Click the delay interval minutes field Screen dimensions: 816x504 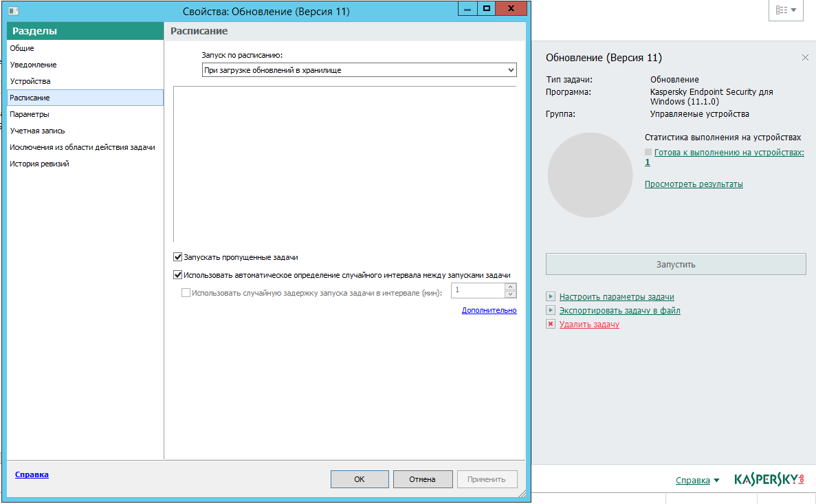[x=478, y=290]
